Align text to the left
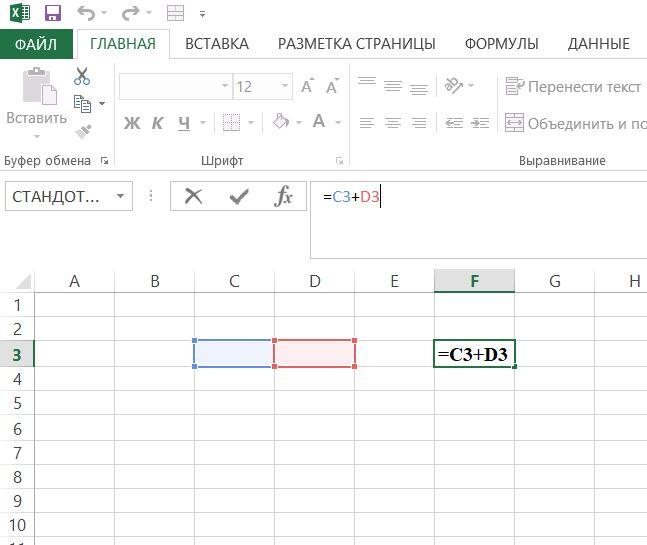647x545 pixels. (367, 123)
